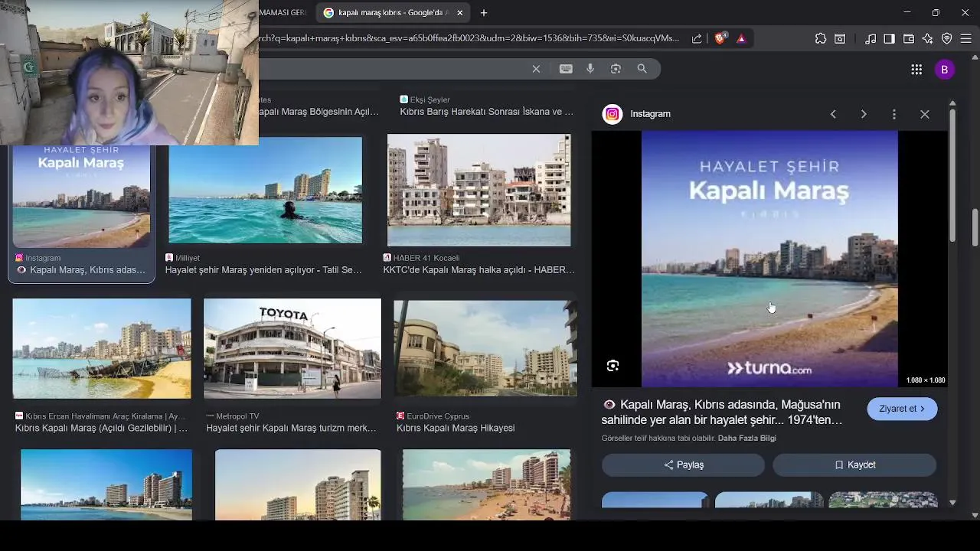Click the Paylaş share button
The height and width of the screenshot is (551, 980).
[683, 465]
